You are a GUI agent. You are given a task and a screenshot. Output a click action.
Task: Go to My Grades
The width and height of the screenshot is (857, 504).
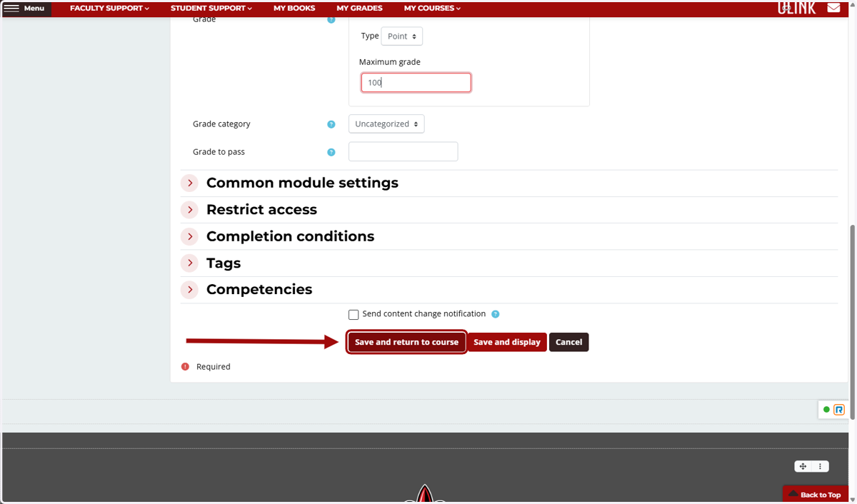359,9
